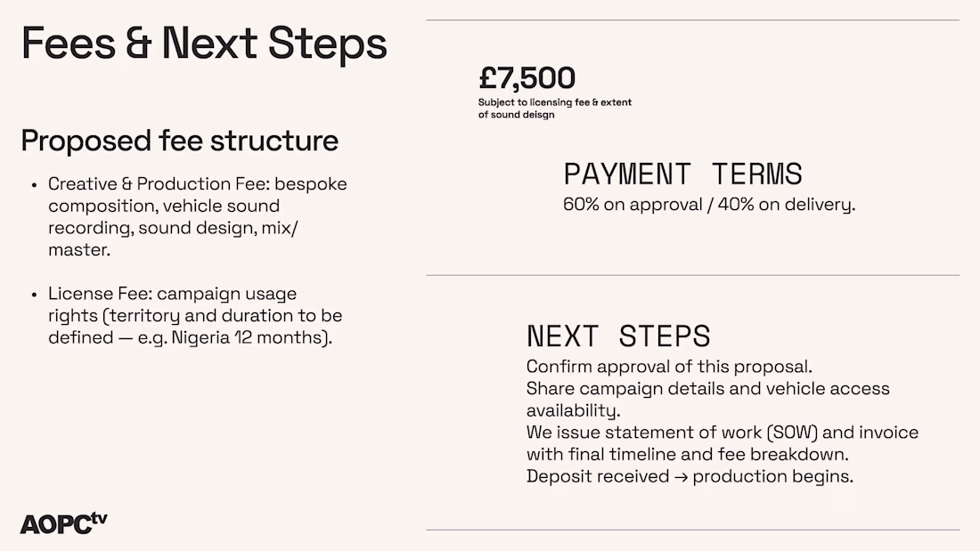Select the divider line above NEXT STEPS

[692, 275]
